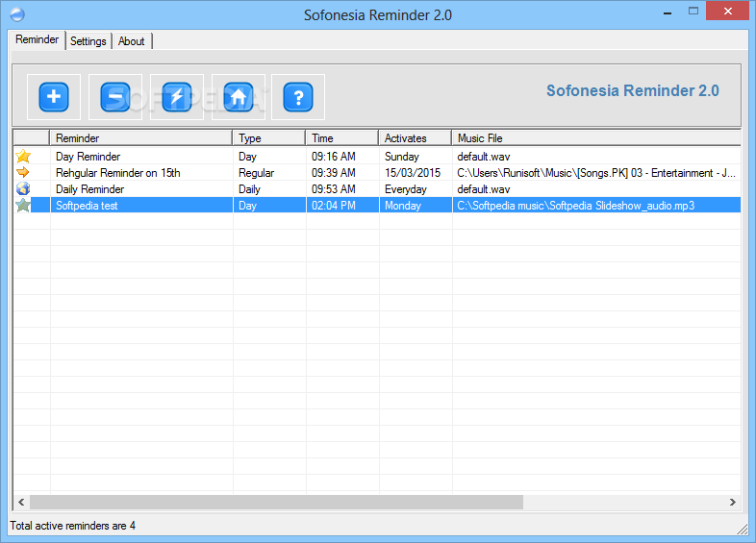Sort by the Activates column header
This screenshot has height=543, width=756.
[416, 138]
